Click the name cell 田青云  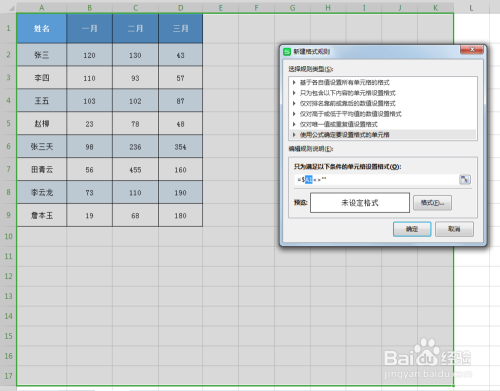click(x=42, y=170)
